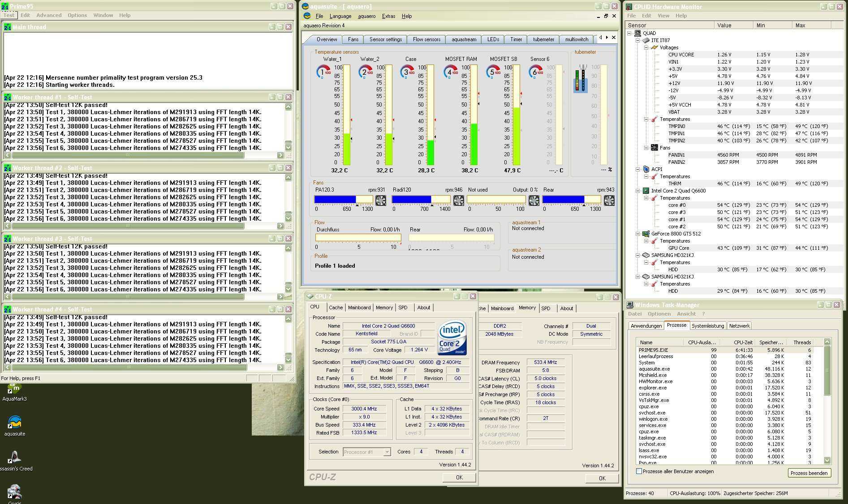The width and height of the screenshot is (848, 504).
Task: Switch to the Mainboard tab in front CPU-Z
Action: 359,308
